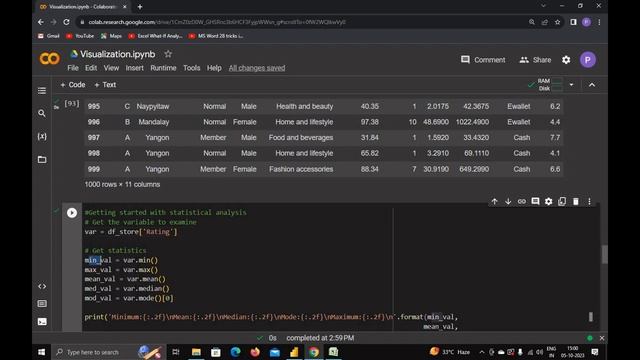Add a new Code cell
The width and height of the screenshot is (640, 360).
73,84
